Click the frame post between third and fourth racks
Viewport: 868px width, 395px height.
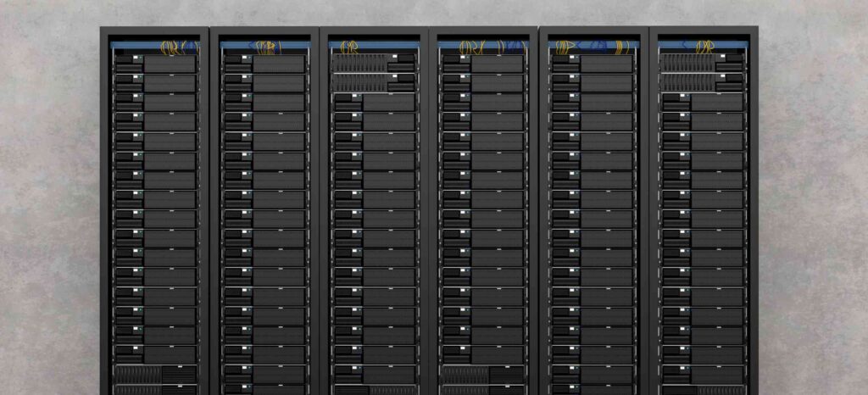click(429, 212)
